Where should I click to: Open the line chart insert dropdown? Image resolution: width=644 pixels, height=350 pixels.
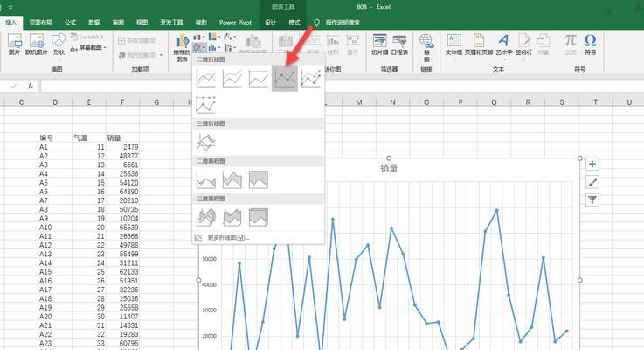pos(199,48)
